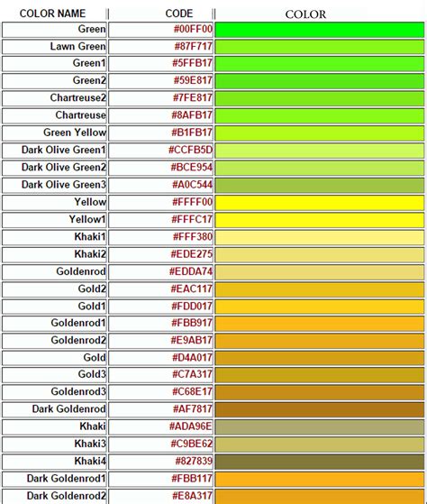This screenshot has width=427, height=504.
Task: Click the Gold3 name cell
Action: click(54, 375)
